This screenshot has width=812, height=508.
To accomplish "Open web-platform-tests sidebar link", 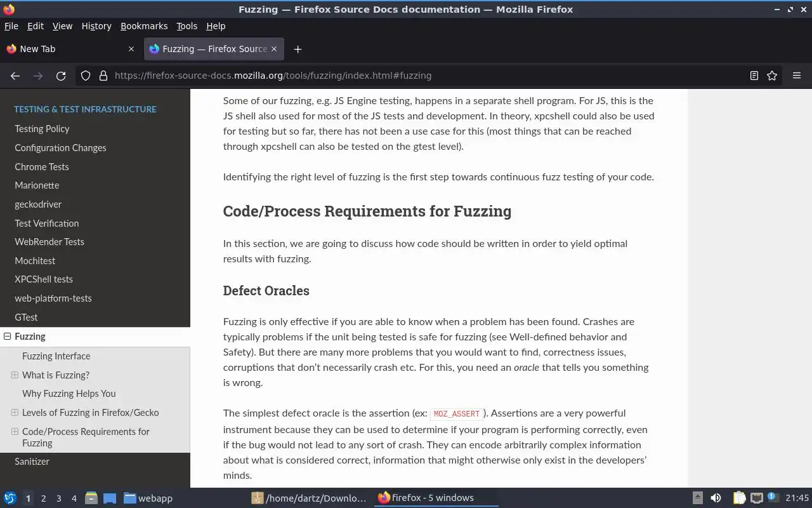I will [x=53, y=298].
